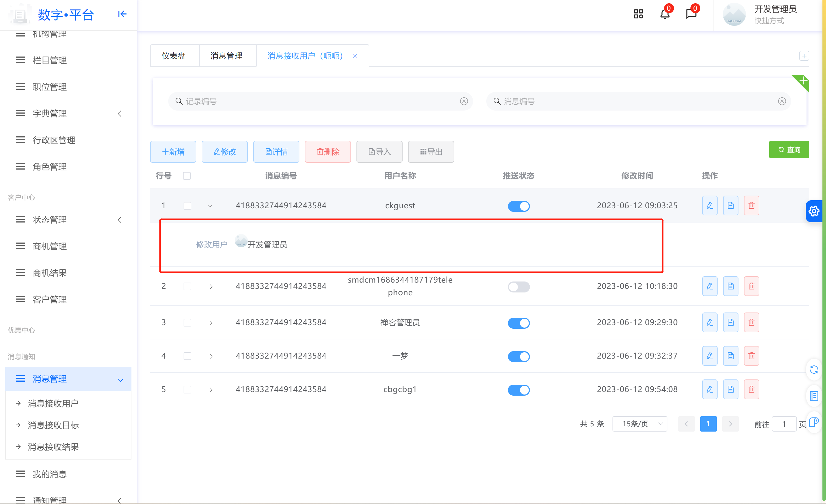View details of cbgcbg1 row
826x504 pixels.
(x=731, y=389)
